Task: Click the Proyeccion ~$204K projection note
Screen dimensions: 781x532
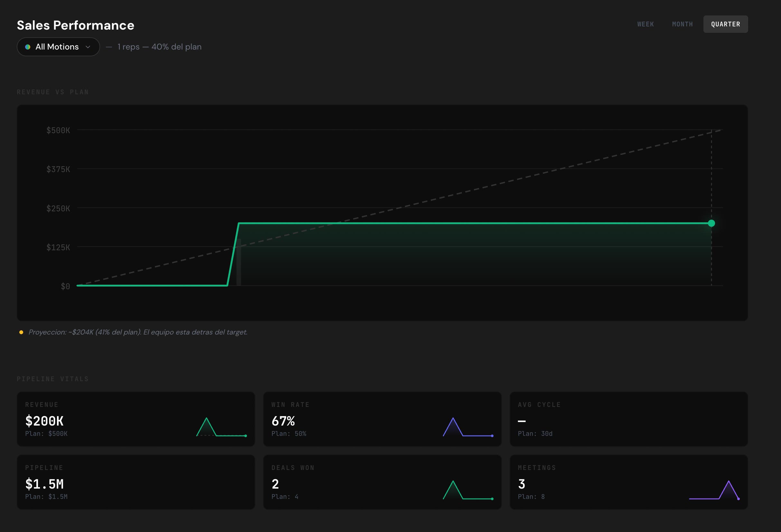Action: pos(138,332)
